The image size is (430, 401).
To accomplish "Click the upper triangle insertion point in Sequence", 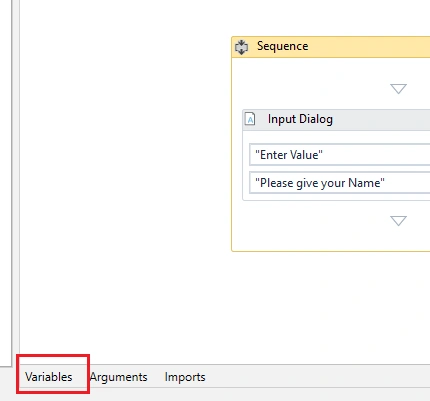I will click(x=398, y=89).
